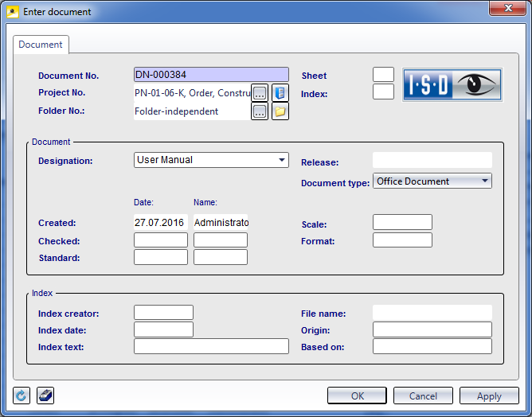Click the Enter document title bar icon

[12, 12]
